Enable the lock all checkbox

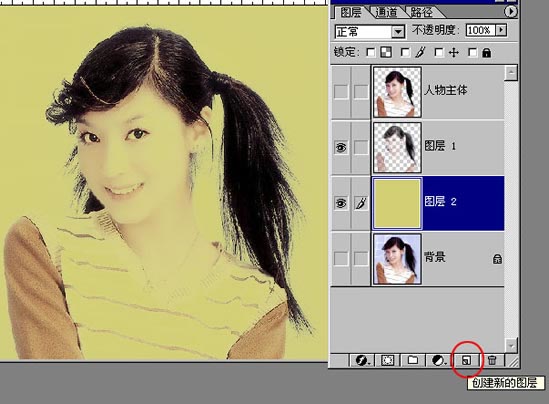click(473, 53)
